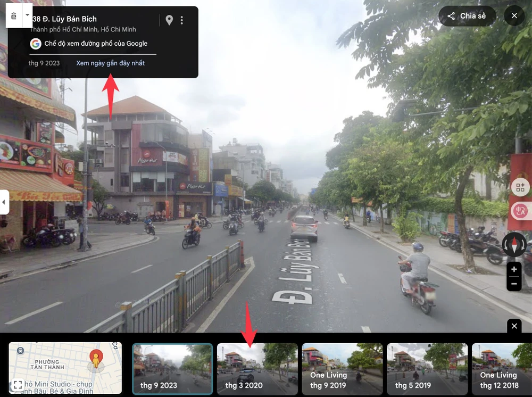Dismiss the time travel strip with its X
The image size is (532, 397).
pos(514,326)
